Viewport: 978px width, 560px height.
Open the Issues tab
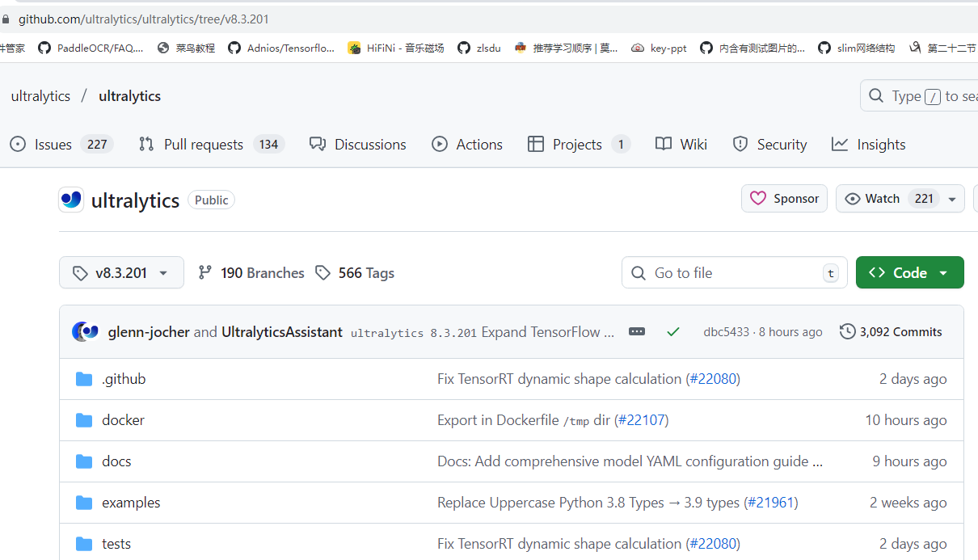pos(61,145)
